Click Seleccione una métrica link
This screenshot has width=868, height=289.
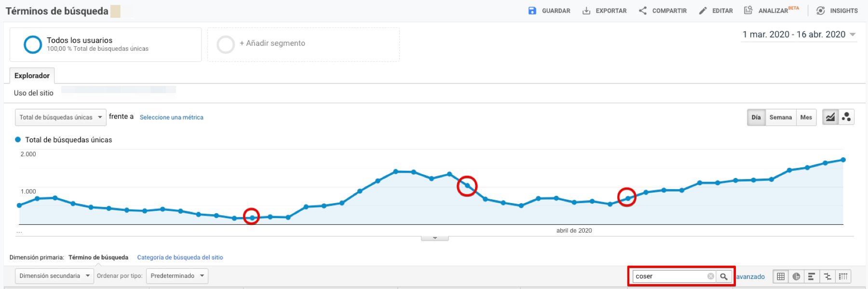[171, 117]
